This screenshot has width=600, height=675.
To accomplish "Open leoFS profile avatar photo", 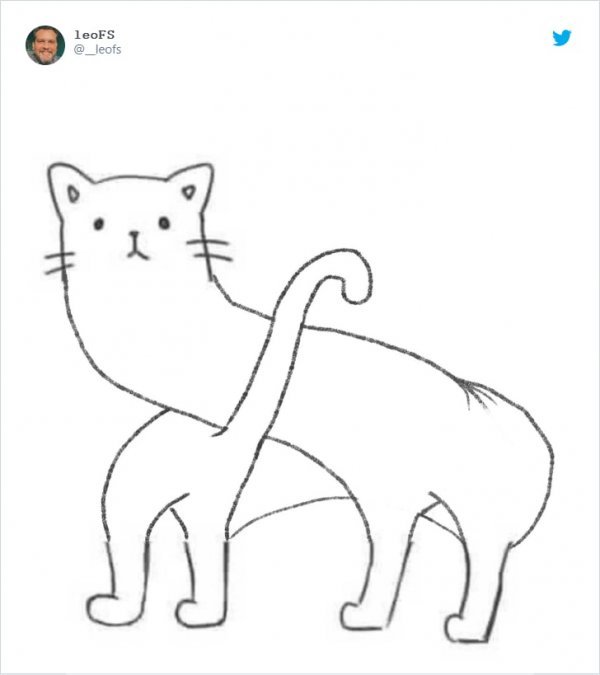I will tap(45, 45).
